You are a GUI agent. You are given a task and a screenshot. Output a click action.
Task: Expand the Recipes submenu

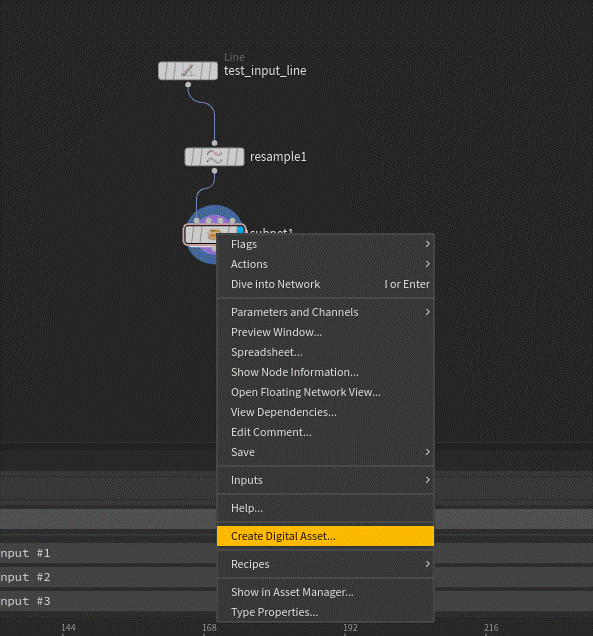tap(325, 564)
